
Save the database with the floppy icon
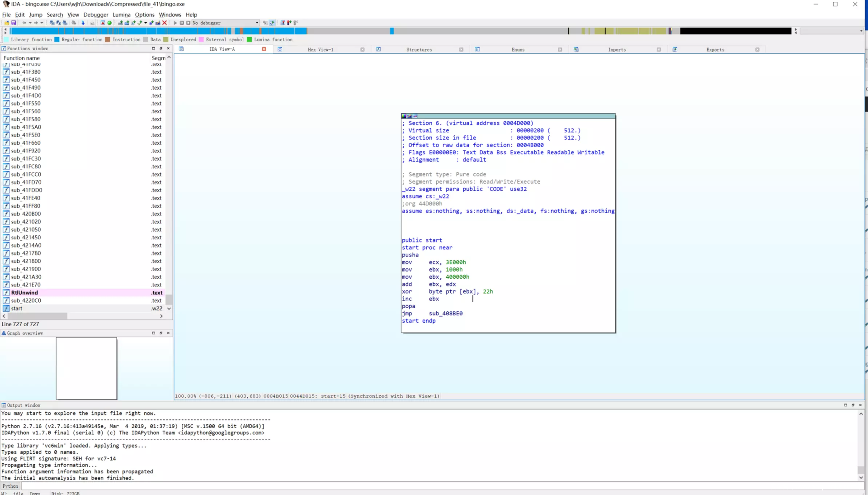point(14,23)
